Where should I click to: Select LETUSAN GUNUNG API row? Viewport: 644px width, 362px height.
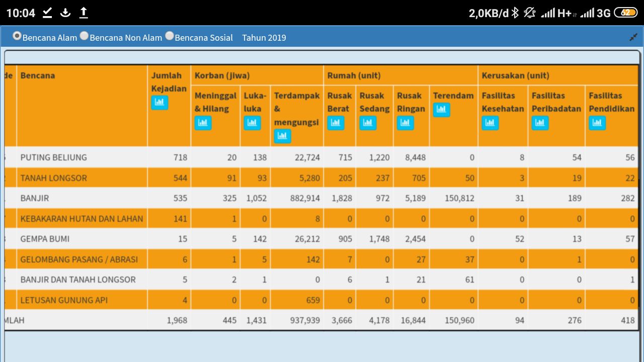(x=64, y=300)
